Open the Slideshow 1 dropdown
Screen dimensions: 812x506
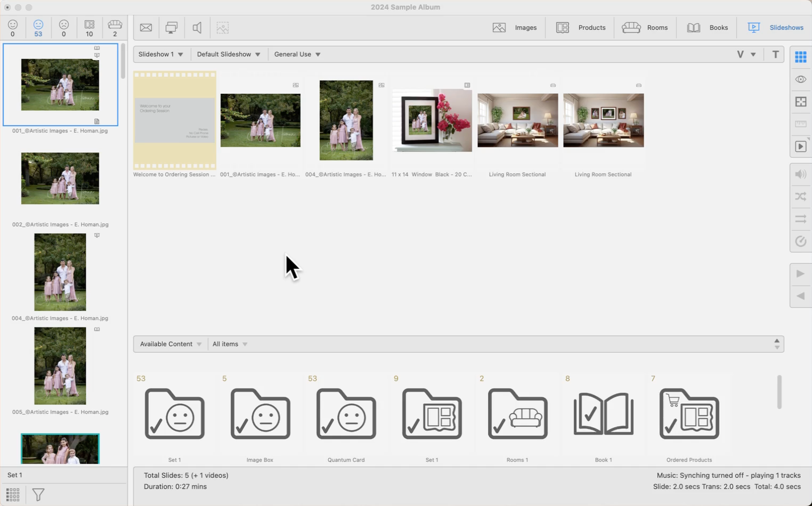(x=160, y=54)
